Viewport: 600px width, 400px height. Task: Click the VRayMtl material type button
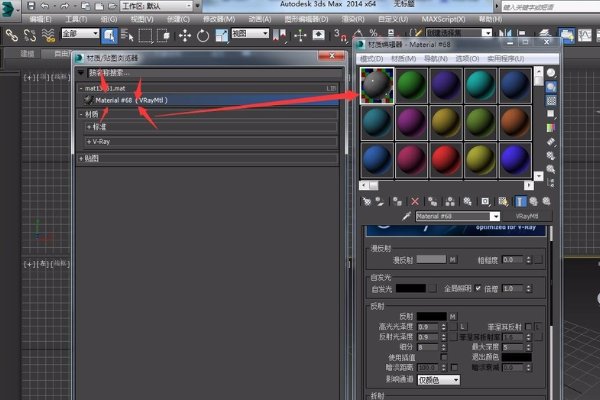527,216
